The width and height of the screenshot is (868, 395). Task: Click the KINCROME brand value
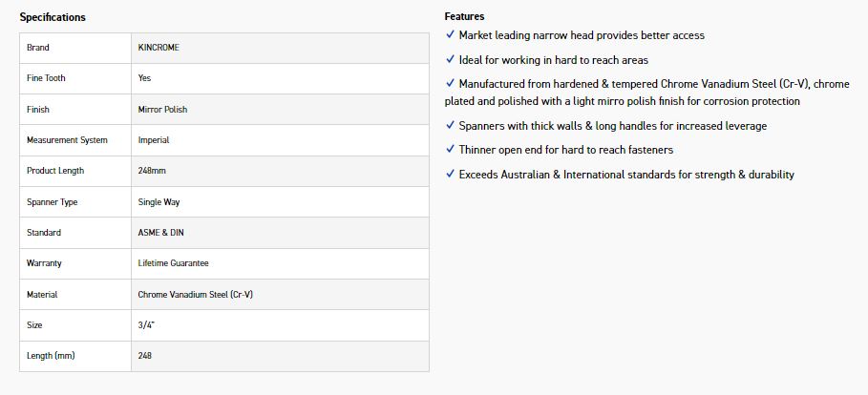point(159,48)
